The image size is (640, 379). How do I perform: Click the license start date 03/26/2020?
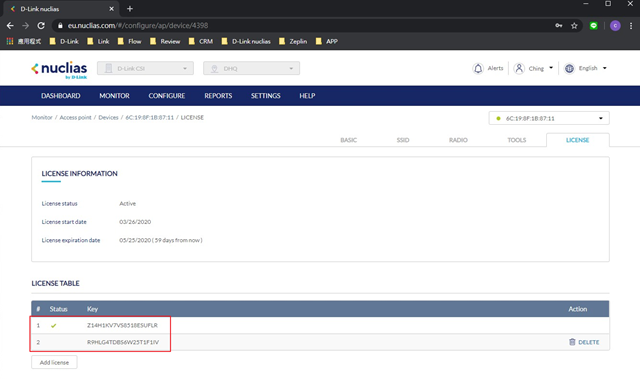135,222
